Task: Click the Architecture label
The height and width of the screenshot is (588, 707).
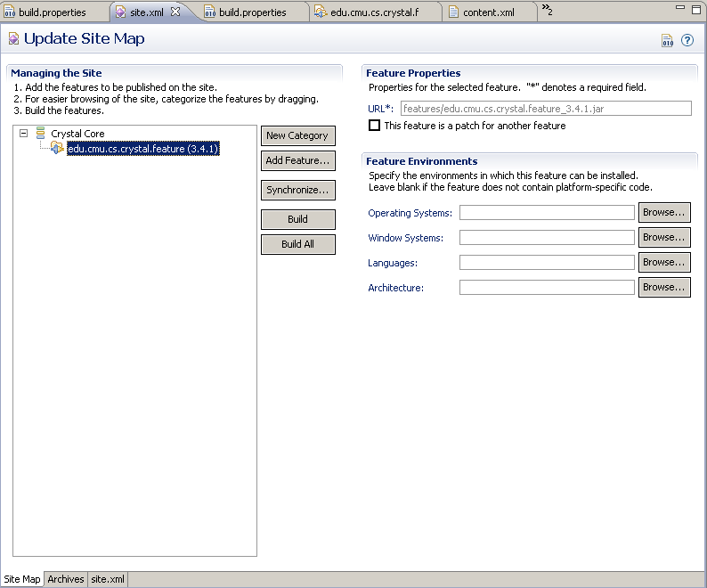Action: point(396,288)
